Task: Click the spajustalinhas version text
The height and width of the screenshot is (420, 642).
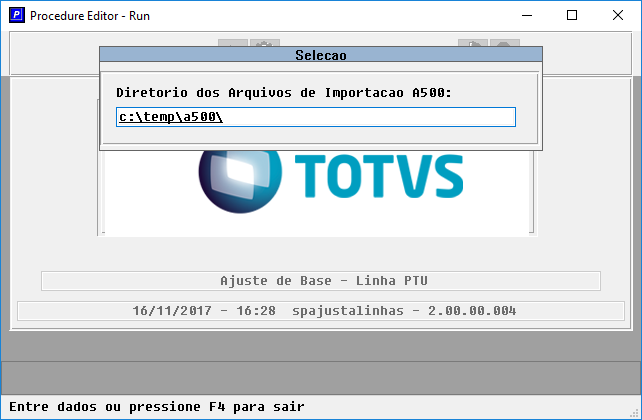Action: (404, 311)
